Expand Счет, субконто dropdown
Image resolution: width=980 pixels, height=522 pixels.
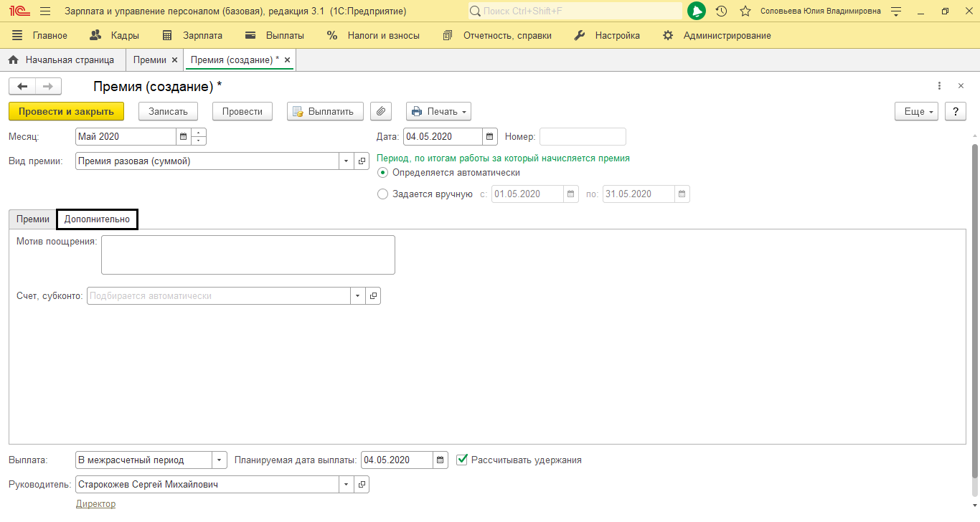pyautogui.click(x=358, y=295)
